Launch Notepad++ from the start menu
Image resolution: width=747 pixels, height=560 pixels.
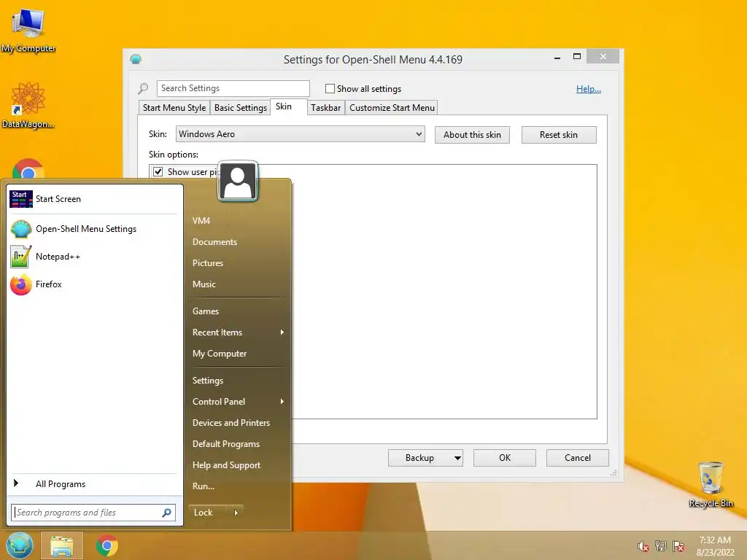94,257
